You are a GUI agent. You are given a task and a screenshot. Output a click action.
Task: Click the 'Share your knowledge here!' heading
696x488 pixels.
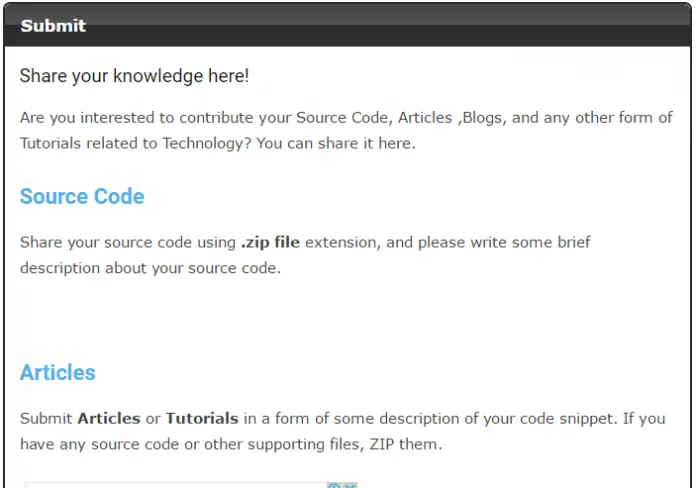coord(134,76)
